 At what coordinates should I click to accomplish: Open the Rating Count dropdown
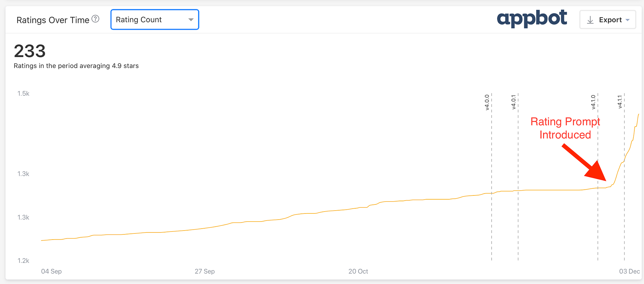click(155, 20)
